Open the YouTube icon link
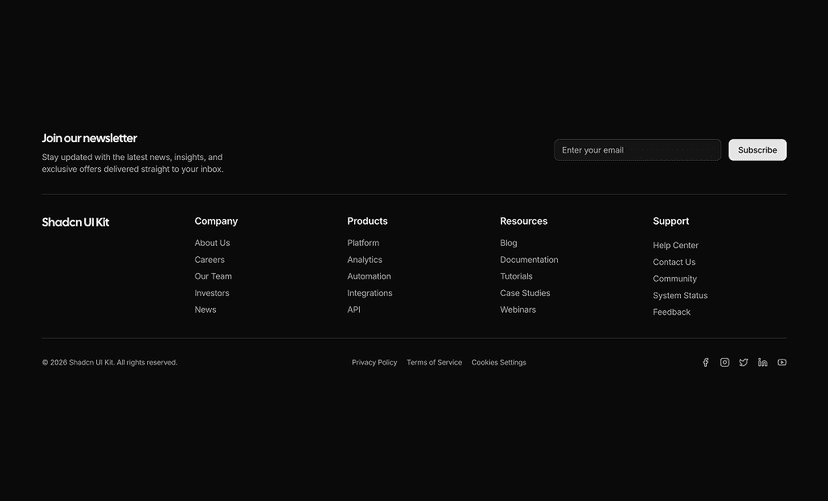The image size is (828, 501). (x=782, y=363)
